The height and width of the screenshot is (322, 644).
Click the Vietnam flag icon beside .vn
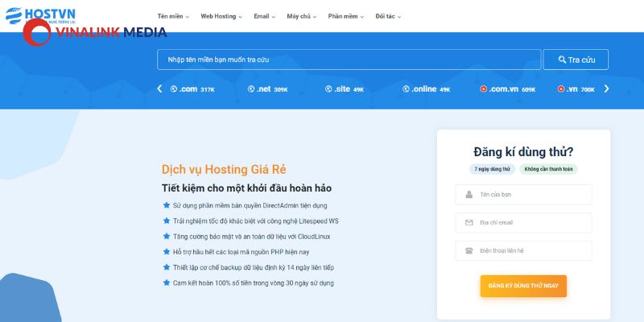point(561,89)
